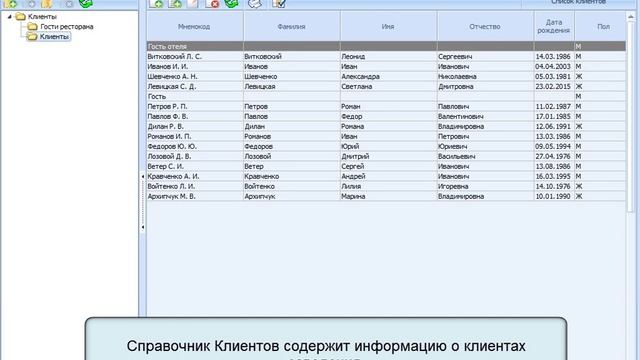The image size is (640, 360).
Task: Add a client by copying via the second toolbar icon
Action: pos(175,4)
